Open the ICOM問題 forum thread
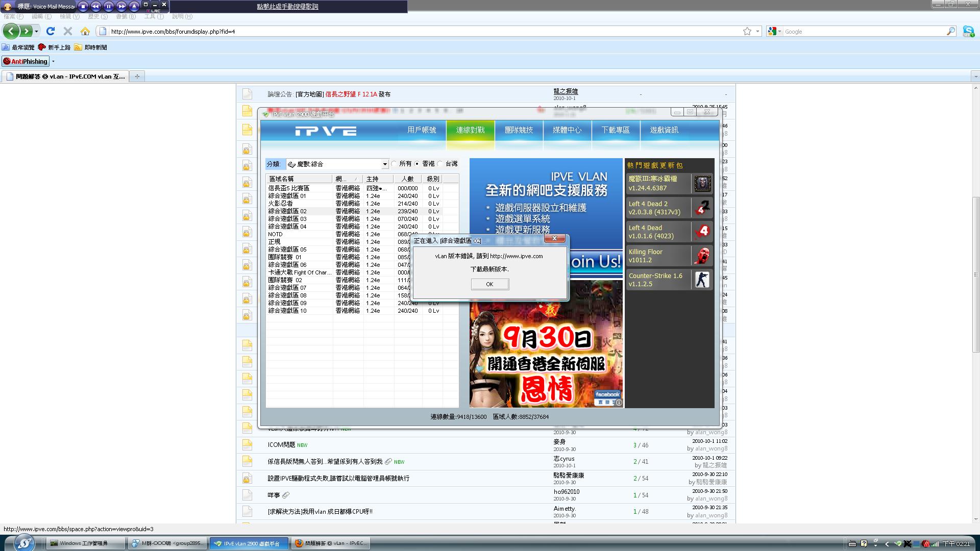 pos(281,445)
